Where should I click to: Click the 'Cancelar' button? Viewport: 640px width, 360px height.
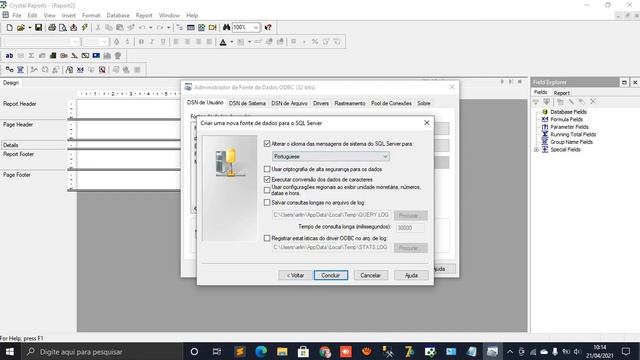(371, 275)
